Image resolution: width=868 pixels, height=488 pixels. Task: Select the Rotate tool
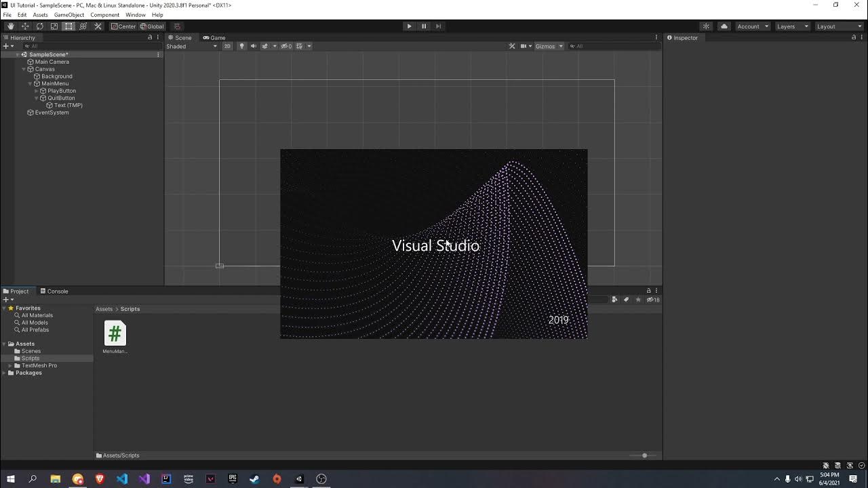(39, 26)
